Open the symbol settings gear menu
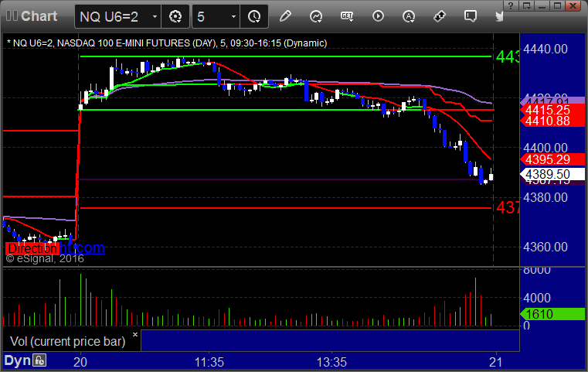Viewport: 588px width, 372px height. 175,16
